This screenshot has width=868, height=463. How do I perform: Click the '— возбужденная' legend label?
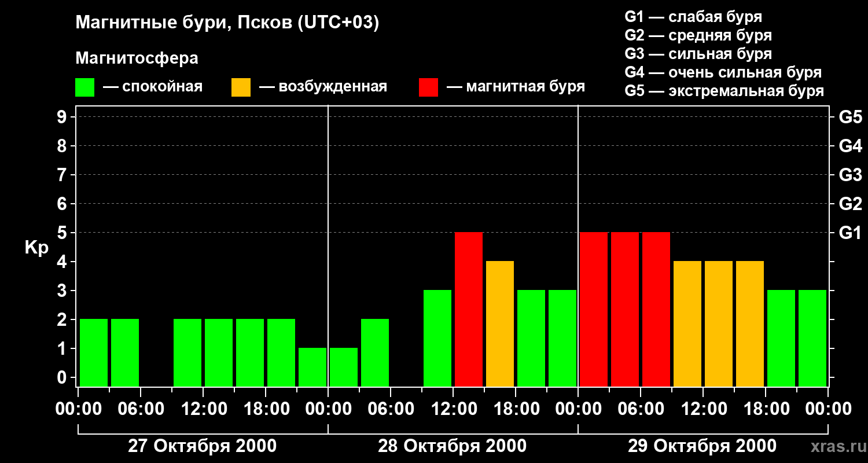pos(323,87)
